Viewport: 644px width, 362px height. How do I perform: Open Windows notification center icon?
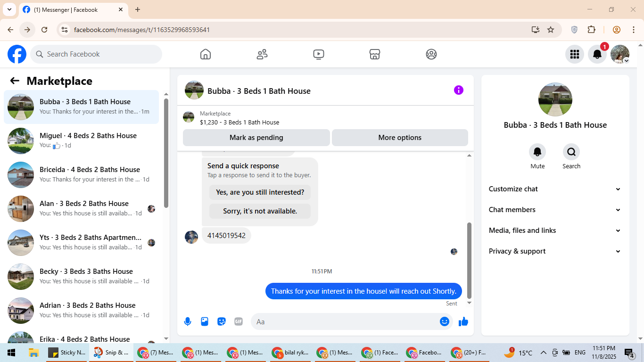(629, 353)
